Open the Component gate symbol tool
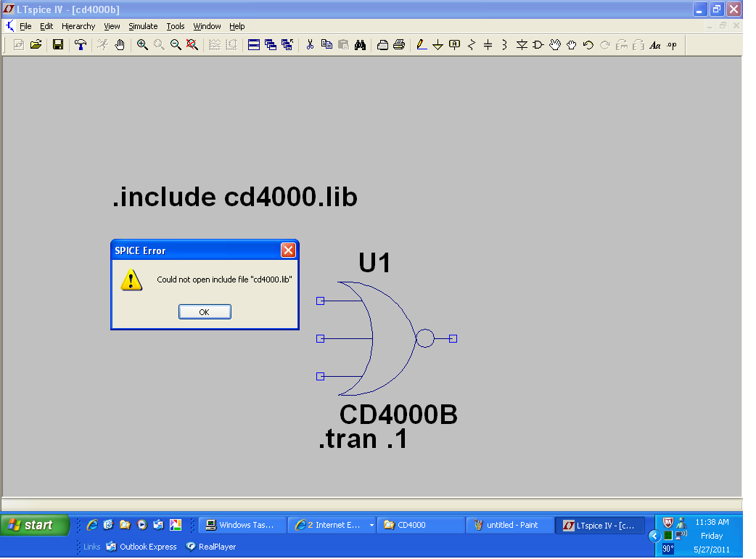This screenshot has width=756, height=559. coord(538,45)
